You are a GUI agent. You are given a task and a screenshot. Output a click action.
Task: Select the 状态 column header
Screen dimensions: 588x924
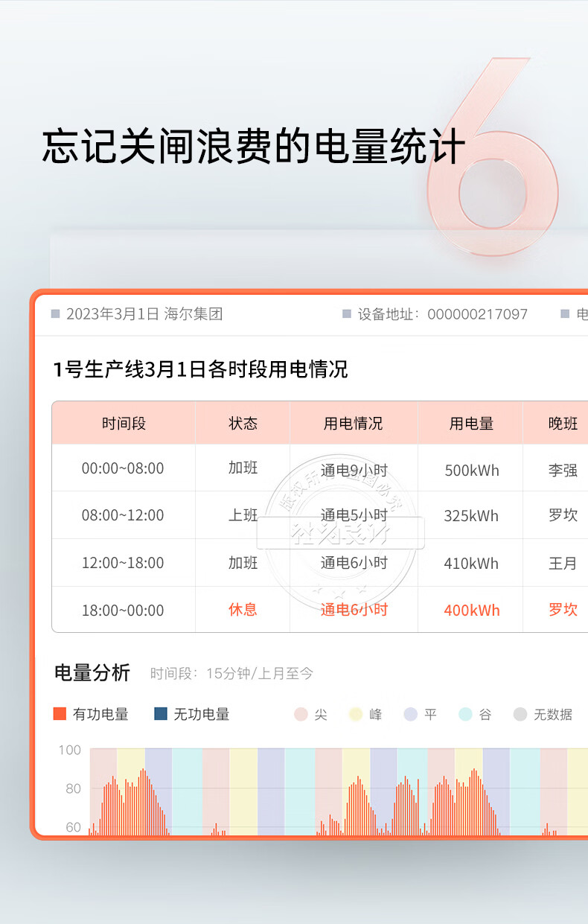pyautogui.click(x=243, y=424)
